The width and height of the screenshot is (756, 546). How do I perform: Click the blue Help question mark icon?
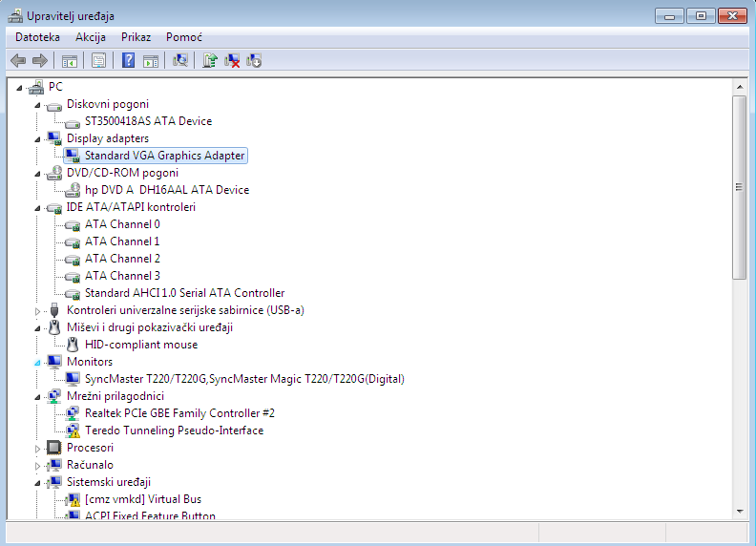(x=128, y=60)
